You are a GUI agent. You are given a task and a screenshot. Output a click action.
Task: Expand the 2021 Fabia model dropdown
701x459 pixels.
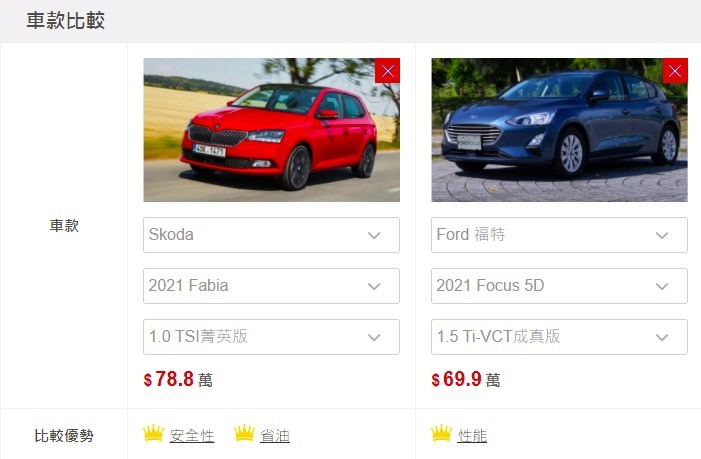[271, 286]
